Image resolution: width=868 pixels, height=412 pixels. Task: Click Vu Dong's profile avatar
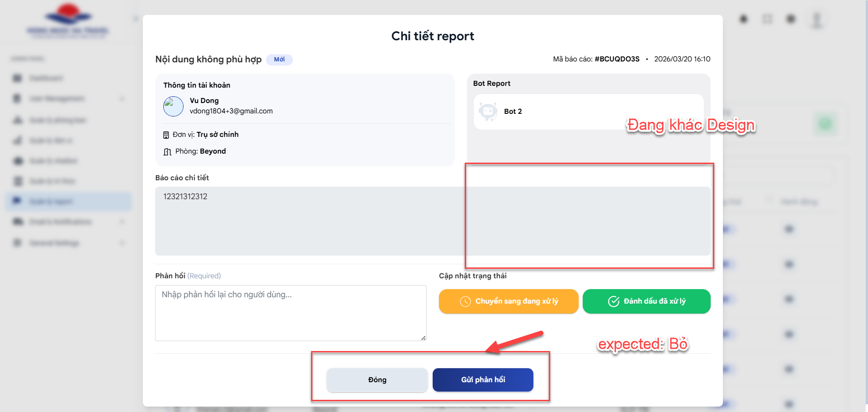click(173, 107)
